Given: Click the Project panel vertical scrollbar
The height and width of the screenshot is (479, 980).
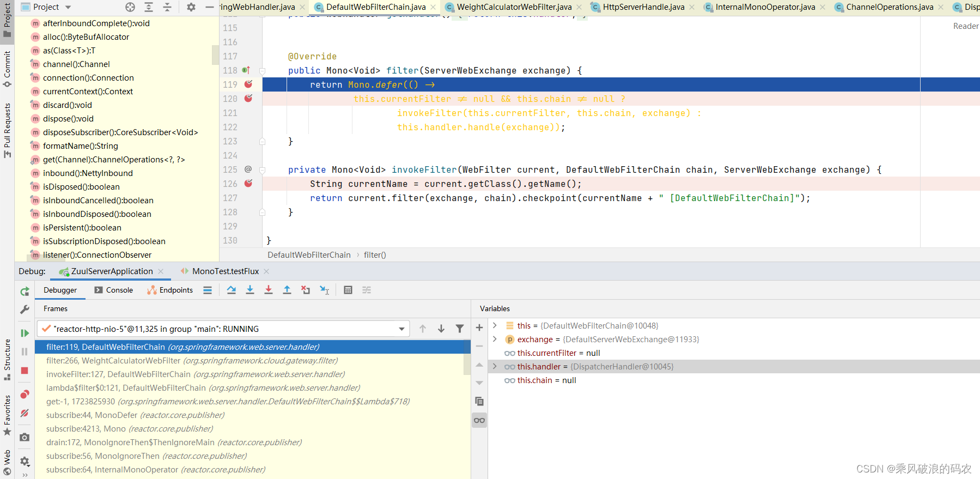Looking at the screenshot, I should point(215,54).
